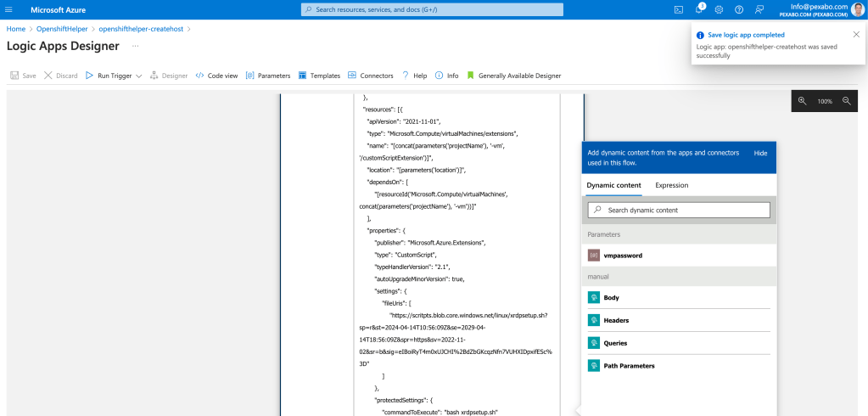Click the zoom percentage 100% label
The height and width of the screenshot is (416, 868).
tap(825, 101)
